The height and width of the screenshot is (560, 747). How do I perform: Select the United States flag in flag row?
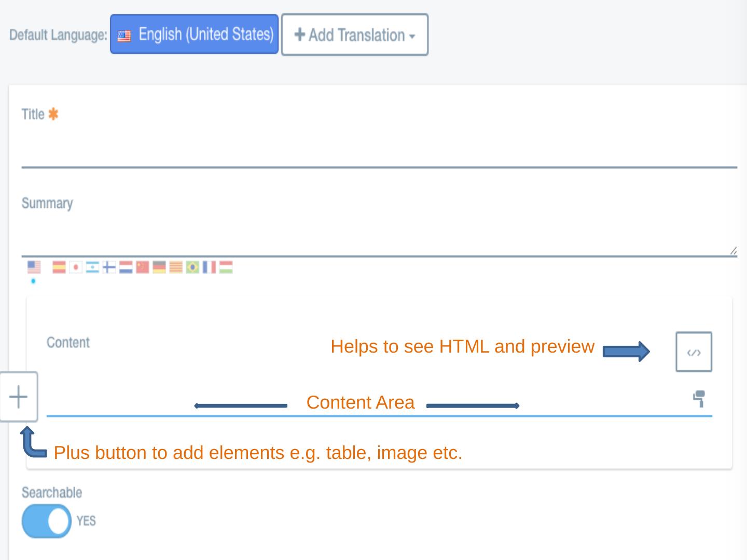click(x=34, y=267)
